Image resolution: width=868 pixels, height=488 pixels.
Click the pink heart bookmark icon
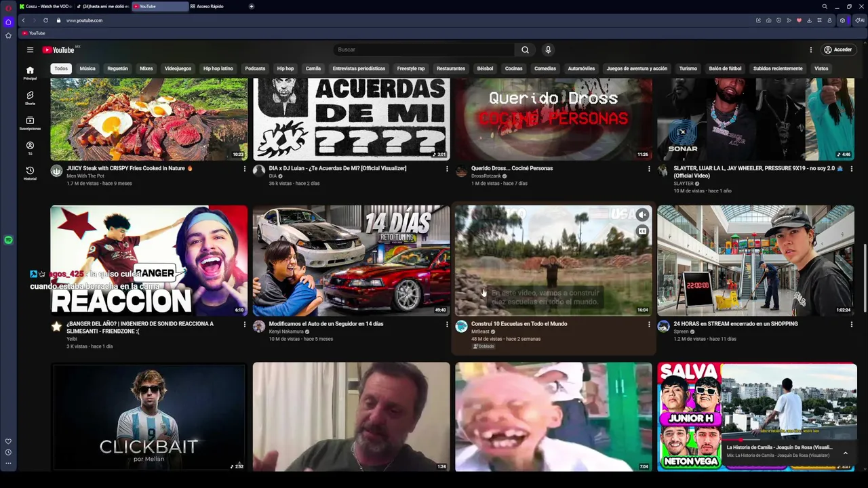click(x=799, y=20)
